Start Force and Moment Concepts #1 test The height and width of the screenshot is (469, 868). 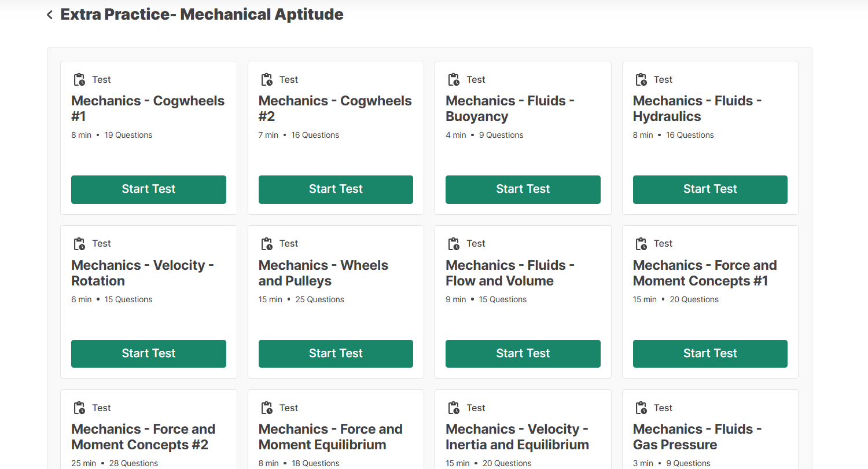pyautogui.click(x=710, y=353)
